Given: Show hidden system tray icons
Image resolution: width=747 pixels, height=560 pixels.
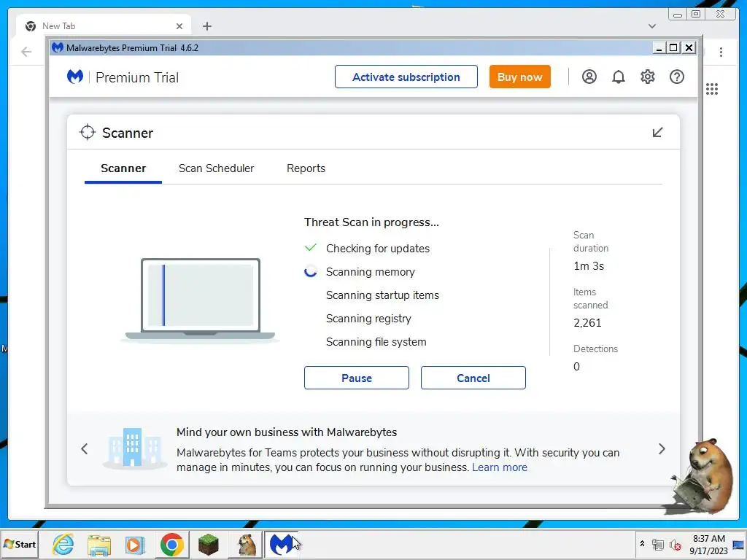Looking at the screenshot, I should (642, 544).
